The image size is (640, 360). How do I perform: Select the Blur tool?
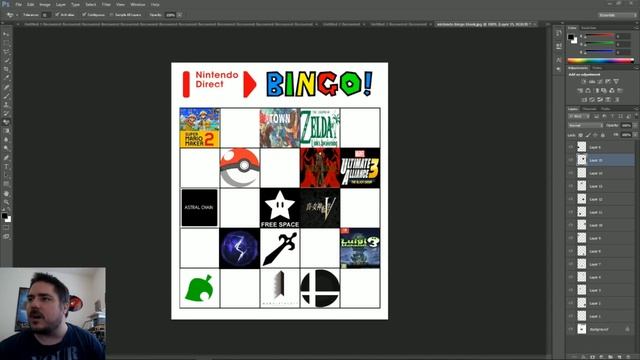coord(6,140)
